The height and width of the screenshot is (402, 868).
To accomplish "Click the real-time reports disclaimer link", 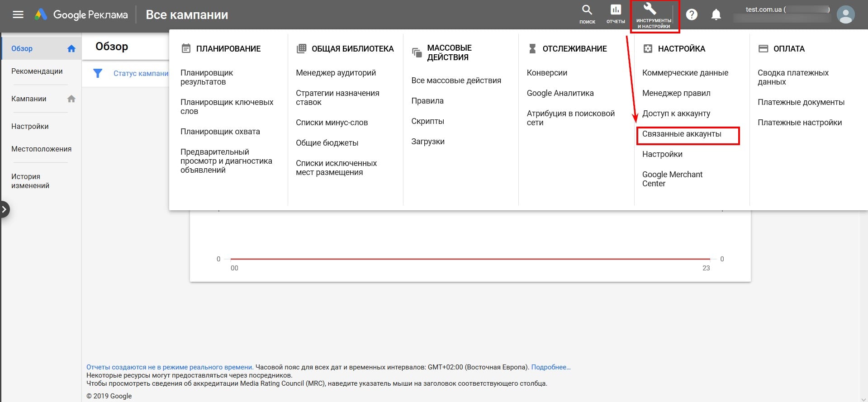I will pos(170,367).
